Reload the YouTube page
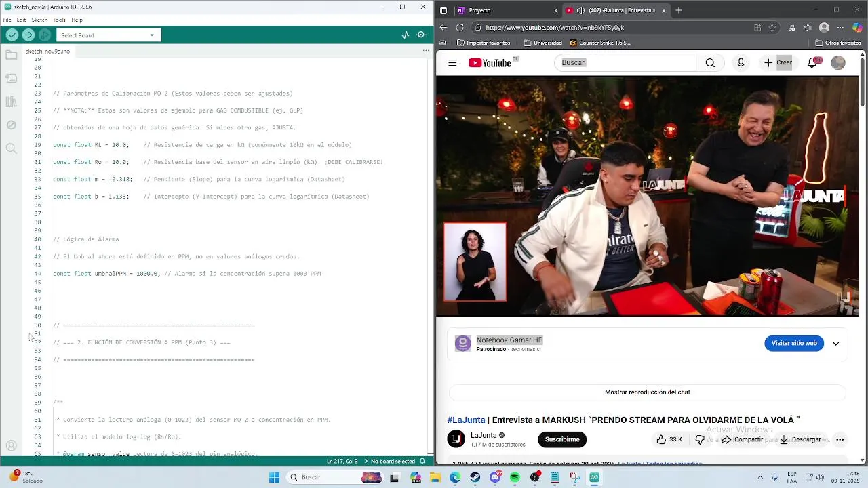Screen dimensions: 868x488 coord(460,28)
